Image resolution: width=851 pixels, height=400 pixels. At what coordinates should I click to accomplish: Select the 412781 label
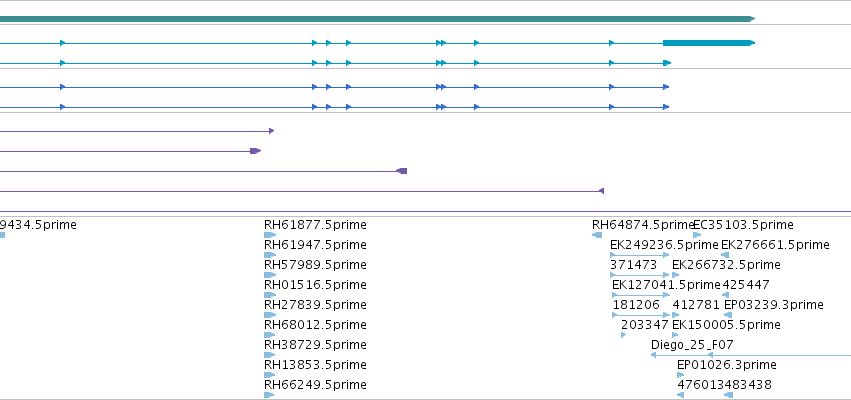pyautogui.click(x=696, y=304)
